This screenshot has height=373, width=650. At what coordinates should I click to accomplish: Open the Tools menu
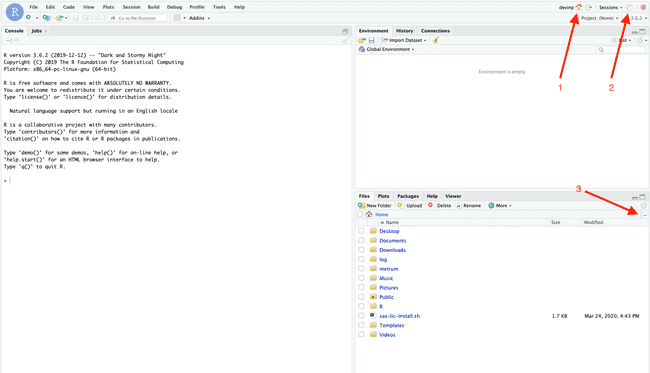(x=219, y=7)
